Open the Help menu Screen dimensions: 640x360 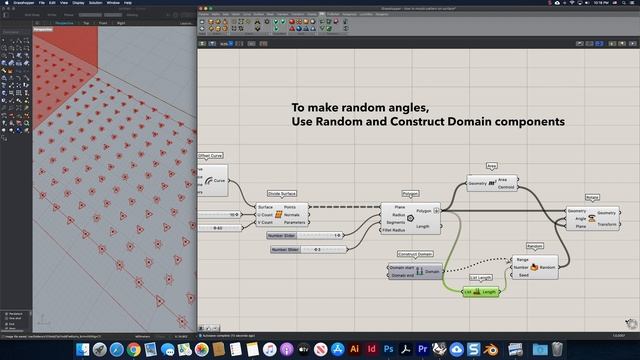coord(128,2)
